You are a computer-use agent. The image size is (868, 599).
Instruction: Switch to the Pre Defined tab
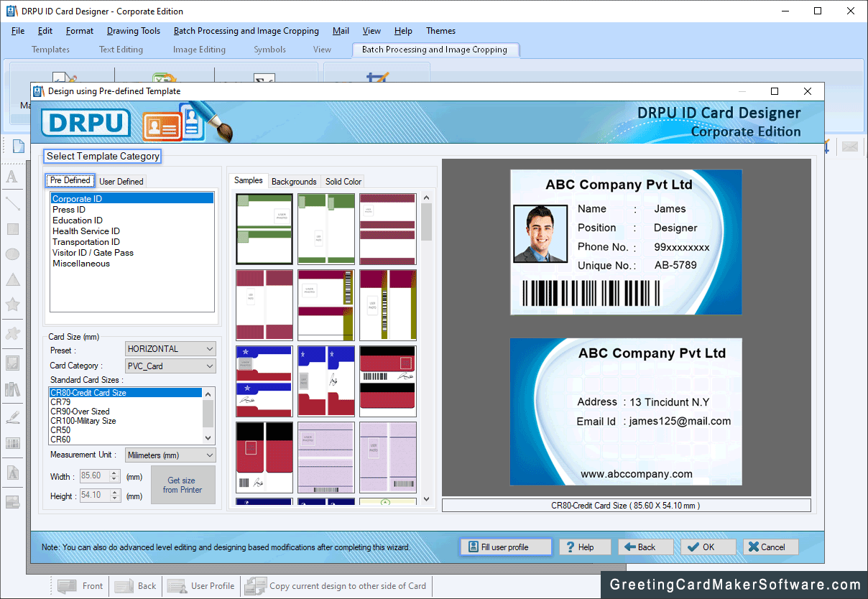[70, 181]
